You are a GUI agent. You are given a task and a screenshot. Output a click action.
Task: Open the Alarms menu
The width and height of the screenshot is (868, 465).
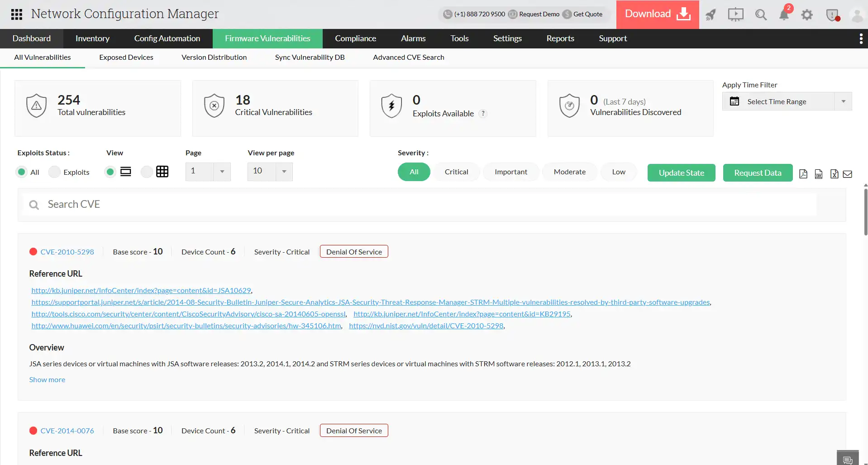pyautogui.click(x=413, y=38)
